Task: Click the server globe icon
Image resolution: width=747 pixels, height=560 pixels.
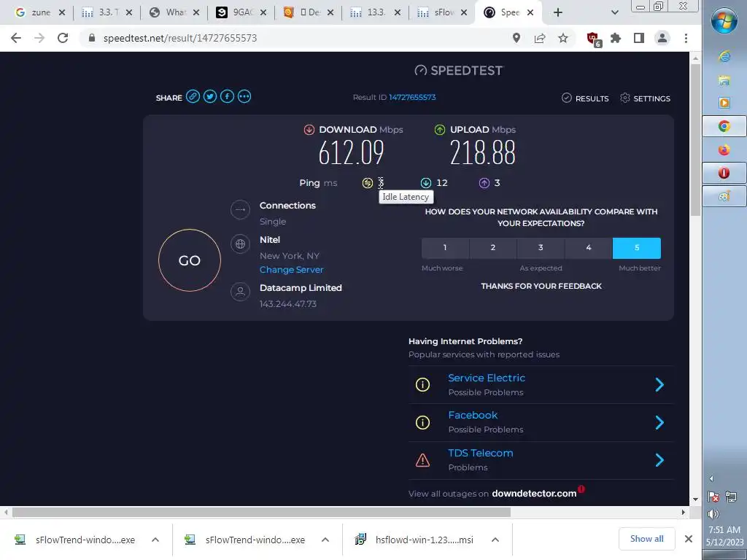Action: (240, 244)
